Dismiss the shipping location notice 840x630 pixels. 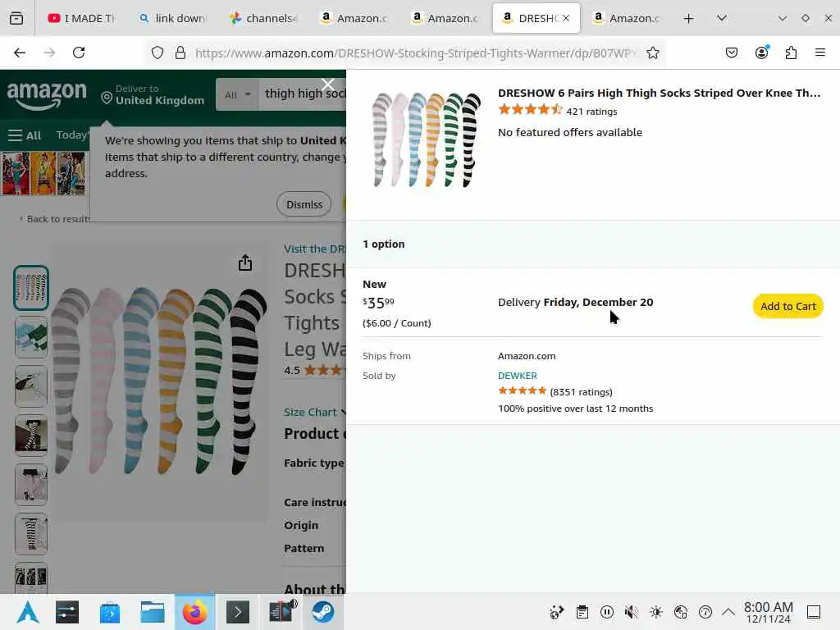coord(304,204)
